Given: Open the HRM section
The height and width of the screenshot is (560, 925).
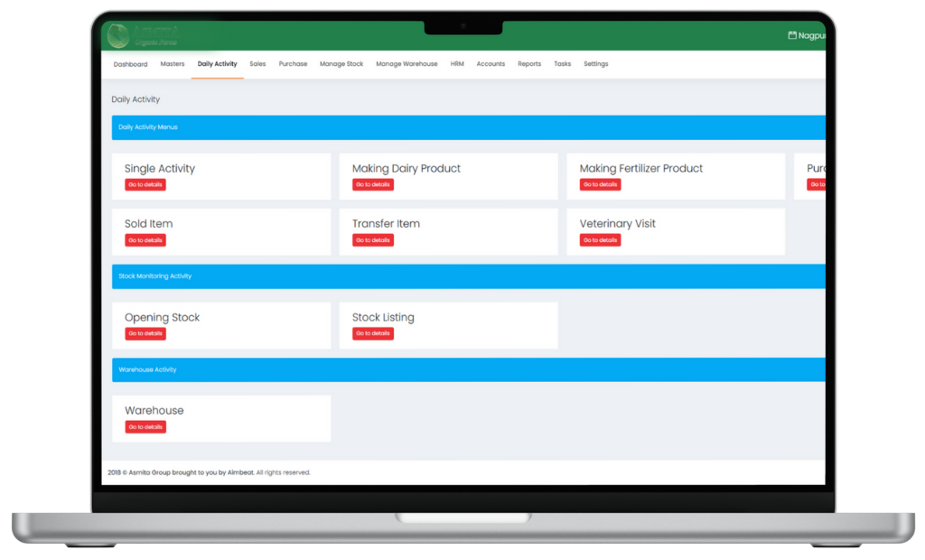Looking at the screenshot, I should pos(457,63).
